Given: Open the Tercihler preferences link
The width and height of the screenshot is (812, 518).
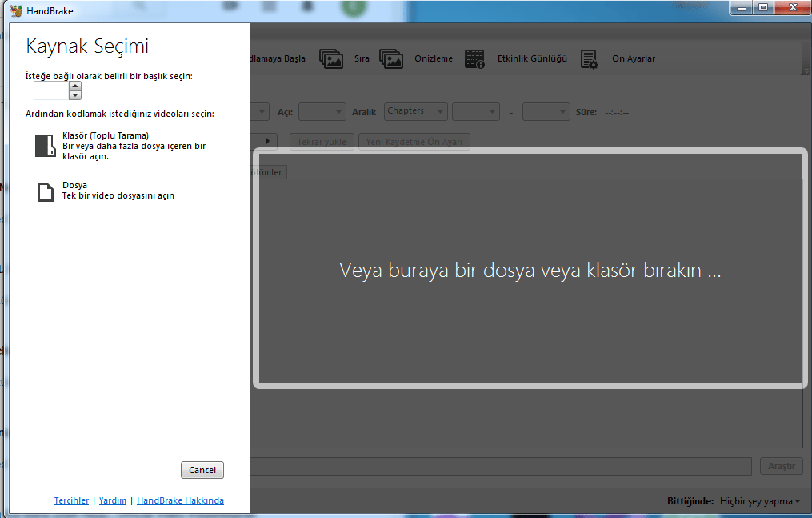Looking at the screenshot, I should pyautogui.click(x=71, y=500).
